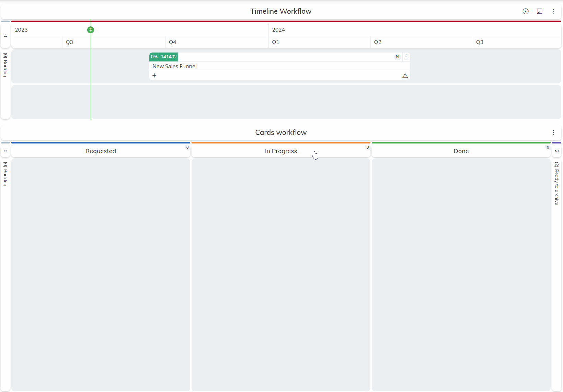
Task: Click the 0% progress badge
Action: pyautogui.click(x=154, y=57)
